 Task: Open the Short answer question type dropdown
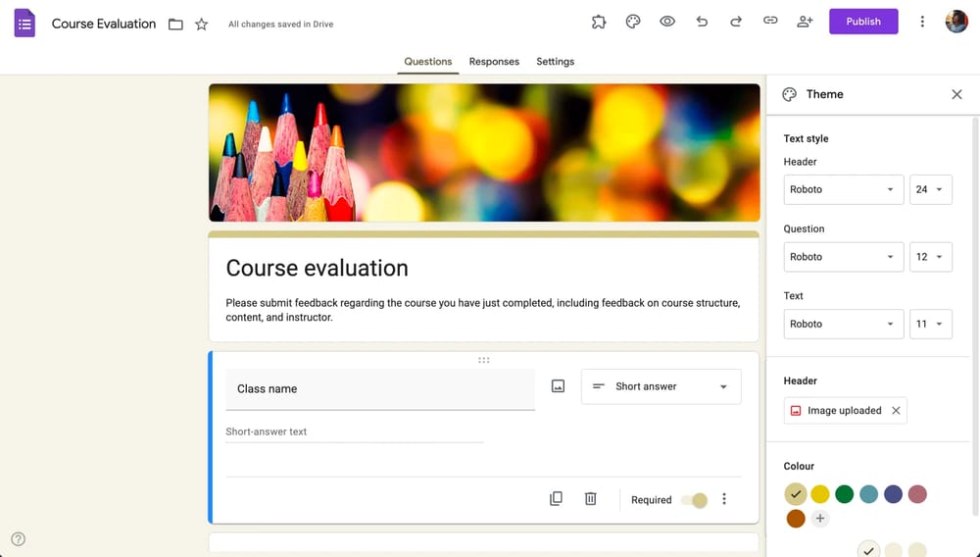(661, 387)
